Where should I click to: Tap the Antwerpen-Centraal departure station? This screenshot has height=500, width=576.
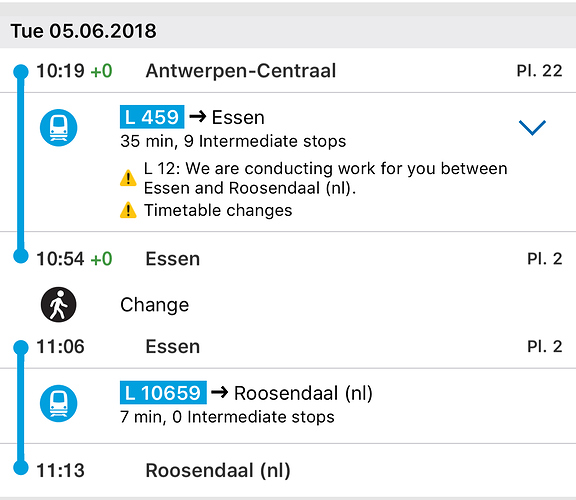(241, 71)
